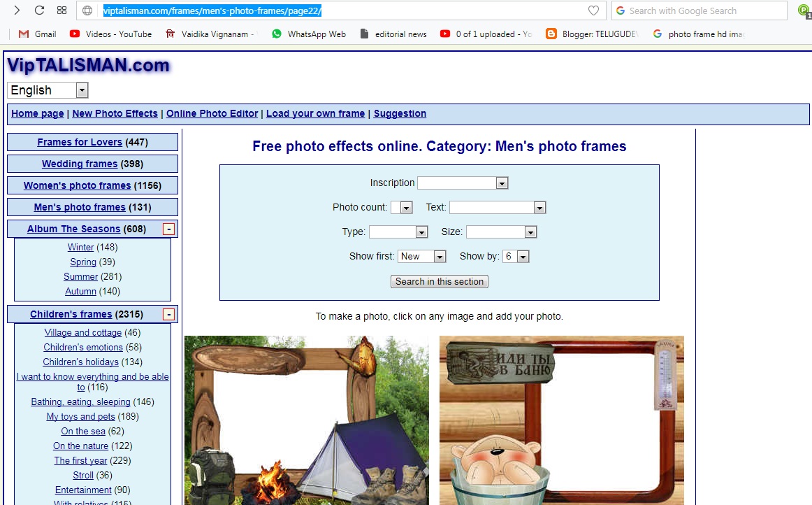Open the Size dropdown
The image size is (812, 505).
coord(501,232)
